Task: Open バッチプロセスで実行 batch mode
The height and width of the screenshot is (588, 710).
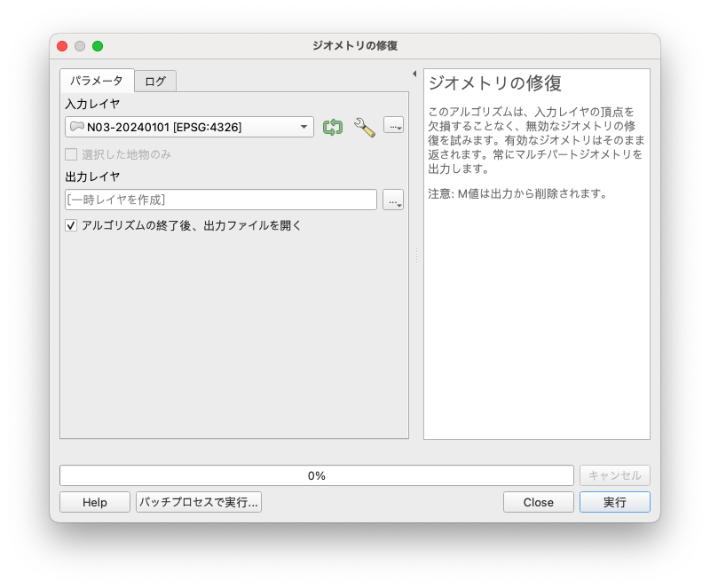Action: click(198, 502)
